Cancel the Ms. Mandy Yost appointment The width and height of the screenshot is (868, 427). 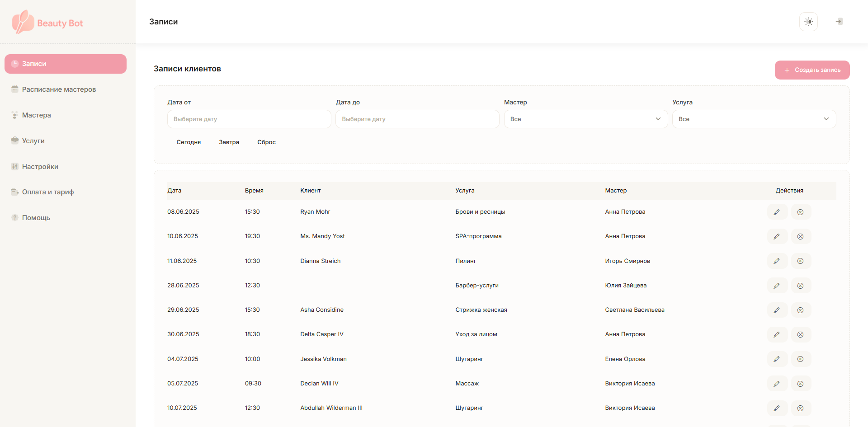click(800, 236)
